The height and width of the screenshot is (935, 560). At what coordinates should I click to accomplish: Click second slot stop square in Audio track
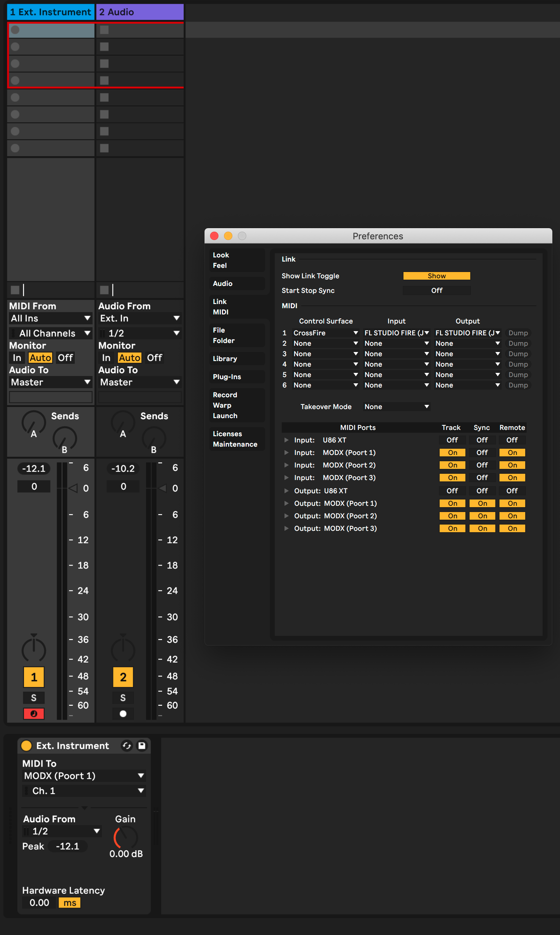(x=105, y=47)
